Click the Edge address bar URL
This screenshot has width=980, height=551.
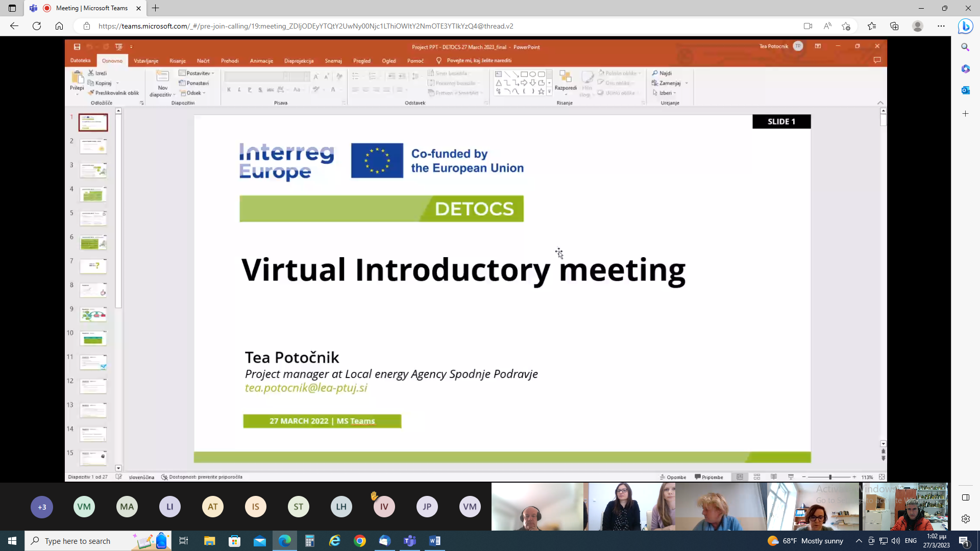[x=306, y=26]
